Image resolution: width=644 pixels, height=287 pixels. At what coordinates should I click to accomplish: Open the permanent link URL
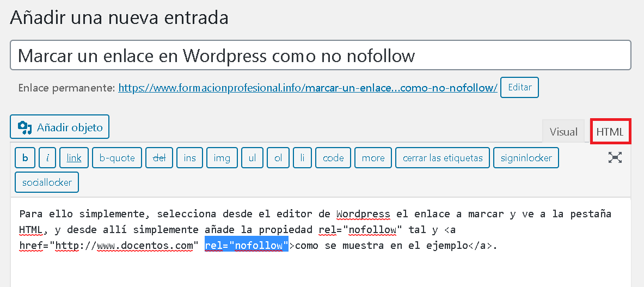[x=308, y=88]
